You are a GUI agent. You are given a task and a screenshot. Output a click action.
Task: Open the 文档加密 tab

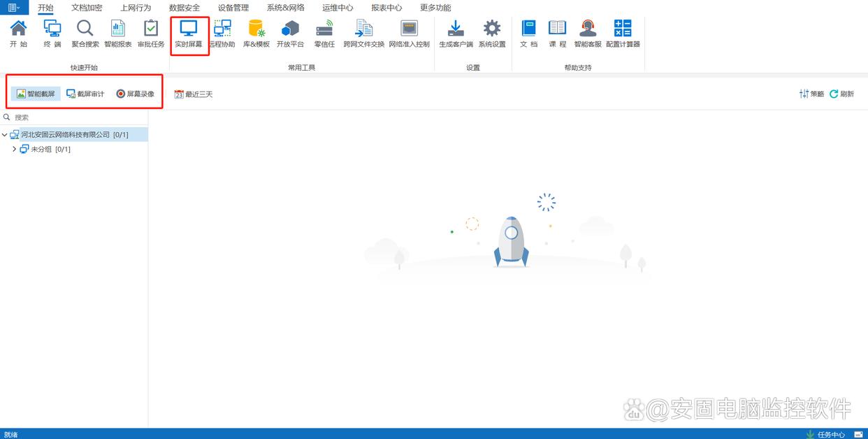click(87, 8)
